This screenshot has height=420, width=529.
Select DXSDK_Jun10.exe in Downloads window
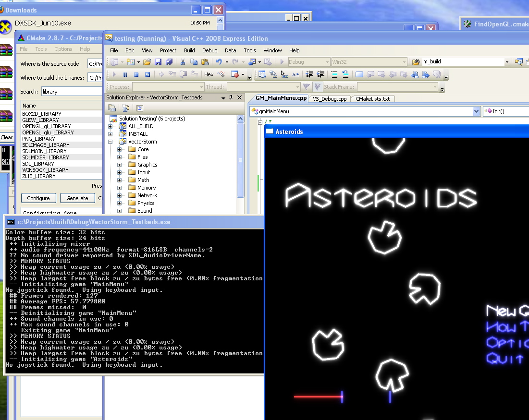pos(43,23)
